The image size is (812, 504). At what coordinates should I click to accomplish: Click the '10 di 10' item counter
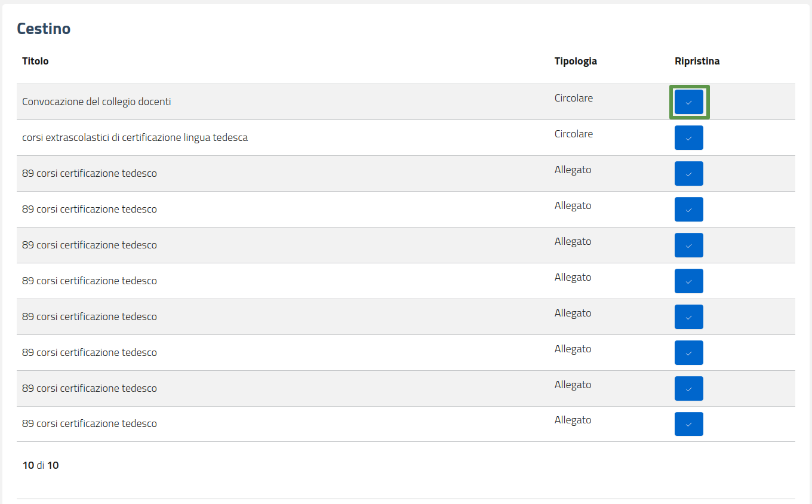coord(41,465)
